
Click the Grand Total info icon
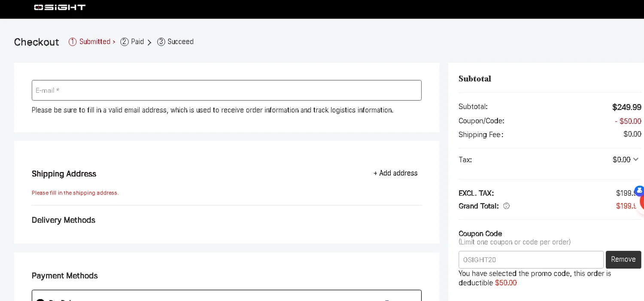pyautogui.click(x=506, y=206)
